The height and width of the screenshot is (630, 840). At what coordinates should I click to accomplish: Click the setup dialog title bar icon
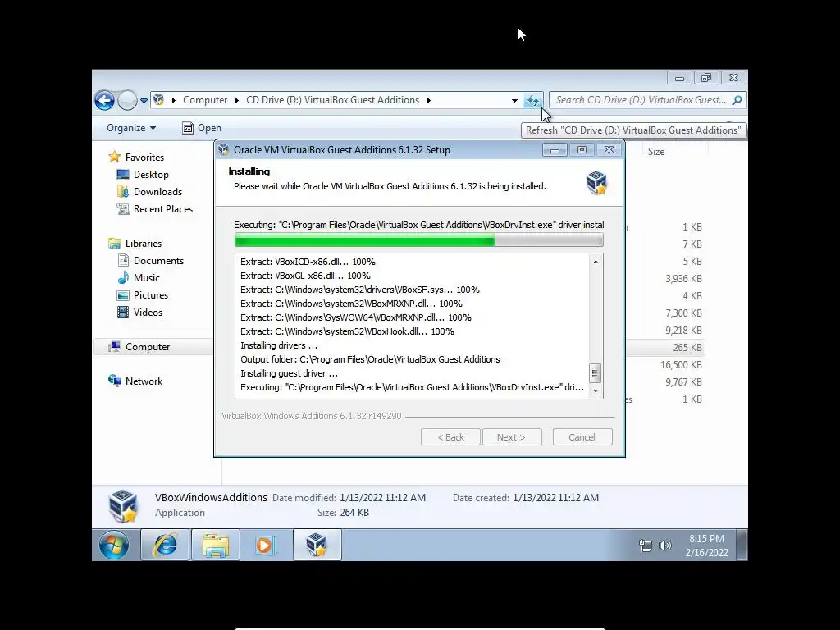[x=223, y=150]
